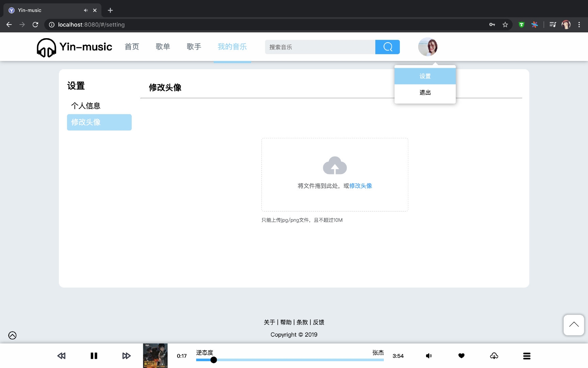Click the 关于 footer link

click(269, 322)
